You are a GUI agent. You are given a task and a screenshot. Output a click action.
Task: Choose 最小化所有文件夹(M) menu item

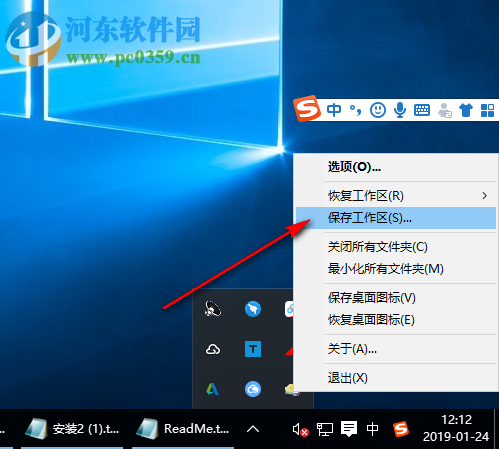pyautogui.click(x=396, y=269)
